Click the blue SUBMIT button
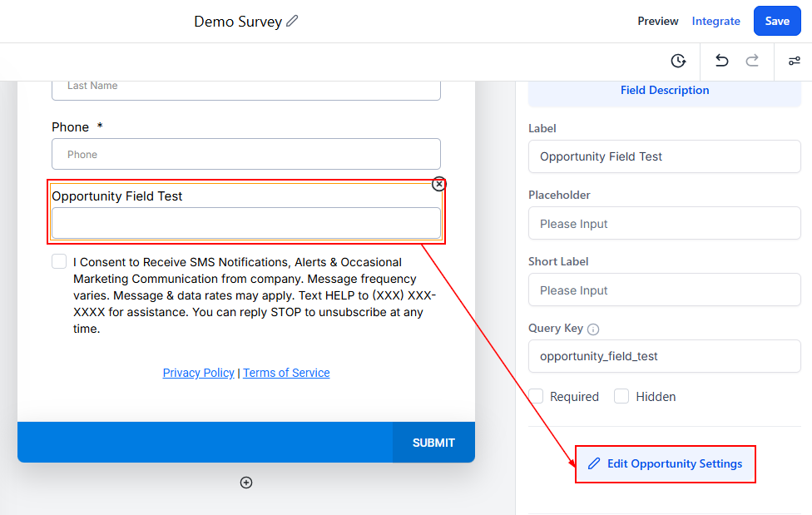This screenshot has height=515, width=812. 433,443
